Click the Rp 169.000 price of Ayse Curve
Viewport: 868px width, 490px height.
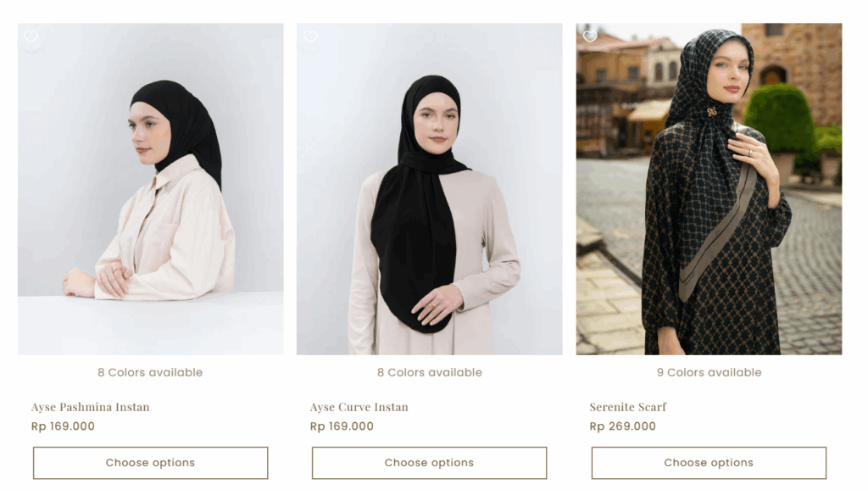[342, 426]
